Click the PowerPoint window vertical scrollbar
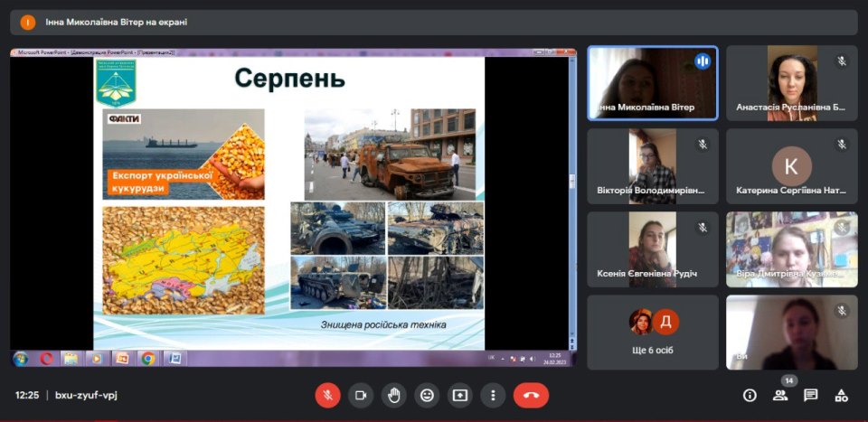Image resolution: width=868 pixels, height=422 pixels. coord(571,199)
